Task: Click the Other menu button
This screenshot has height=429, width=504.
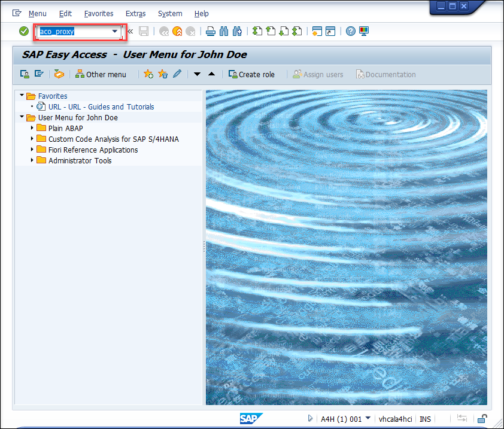Action: (x=101, y=74)
